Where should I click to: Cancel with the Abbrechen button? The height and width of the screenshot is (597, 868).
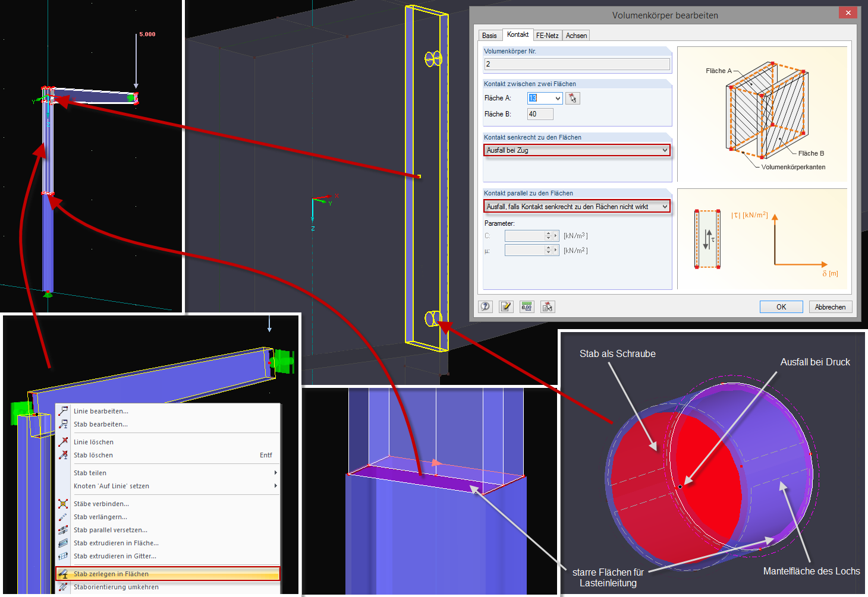click(831, 307)
